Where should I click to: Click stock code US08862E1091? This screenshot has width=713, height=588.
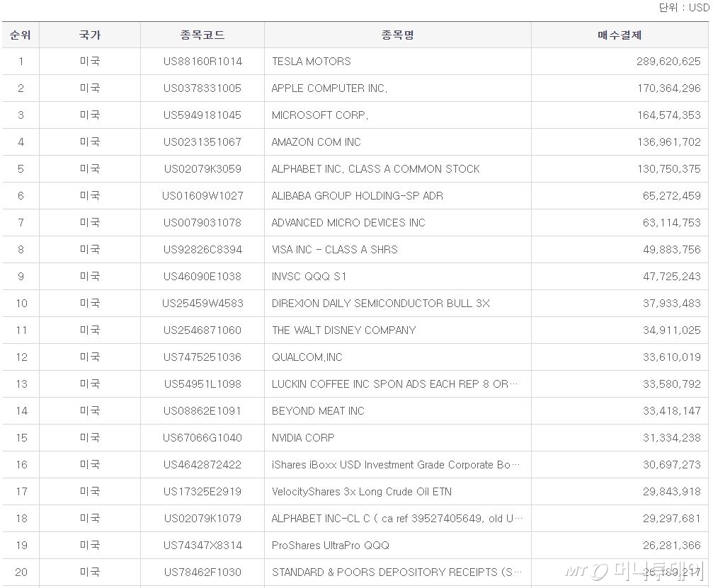coord(203,410)
